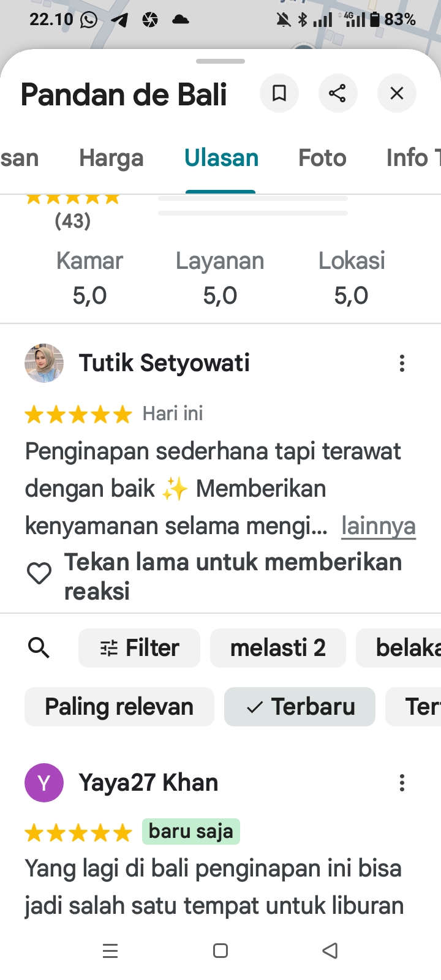Search reviews with magnifier icon
Image resolution: width=441 pixels, height=980 pixels.
coord(39,647)
